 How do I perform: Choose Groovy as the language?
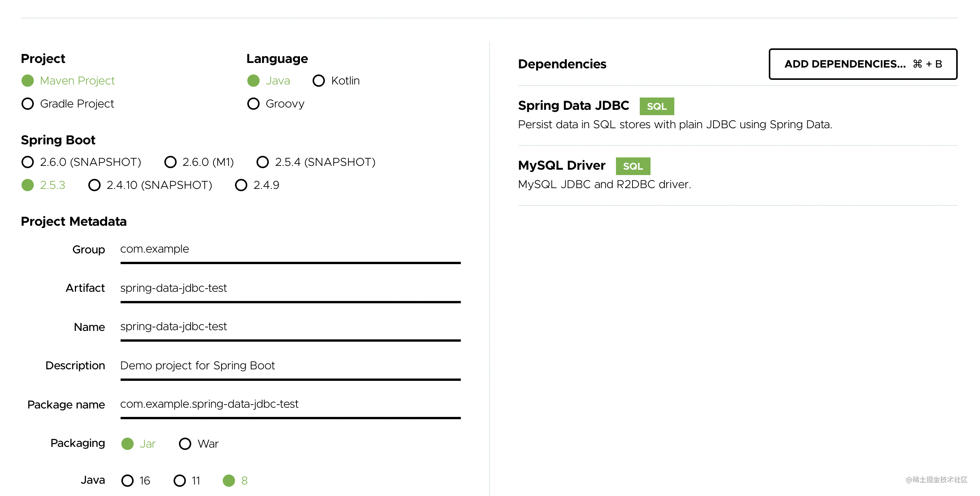tap(254, 104)
